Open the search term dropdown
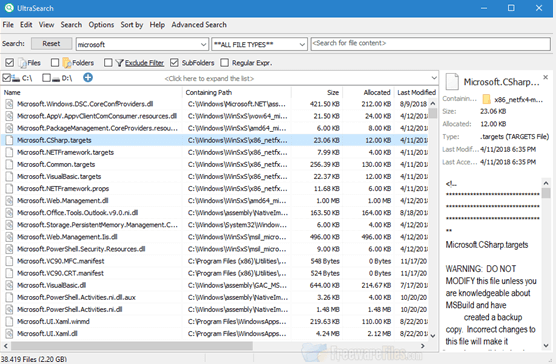This screenshot has width=556, height=364. coord(203,44)
